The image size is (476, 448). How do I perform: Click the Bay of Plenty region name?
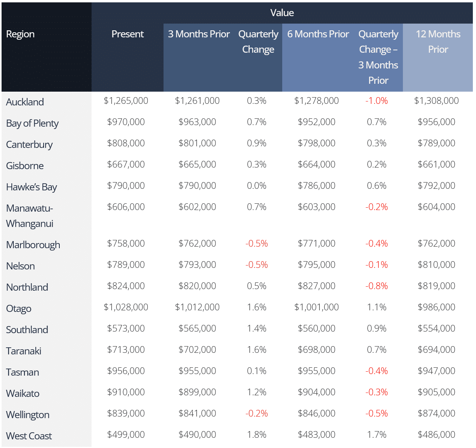(32, 124)
